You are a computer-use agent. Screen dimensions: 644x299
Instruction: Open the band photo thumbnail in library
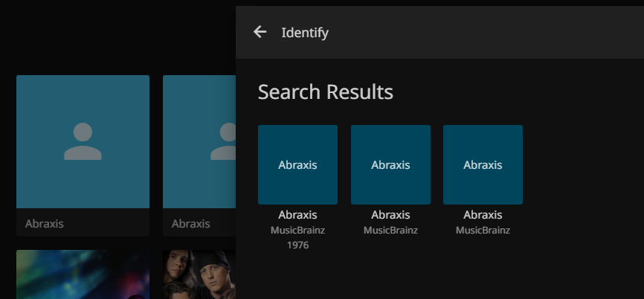pyautogui.click(x=199, y=275)
